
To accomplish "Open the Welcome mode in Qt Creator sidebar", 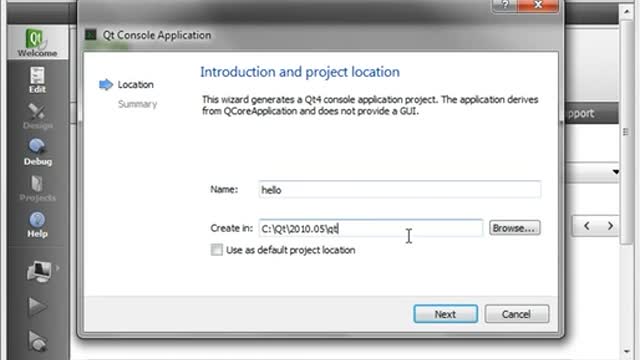I will click(38, 42).
